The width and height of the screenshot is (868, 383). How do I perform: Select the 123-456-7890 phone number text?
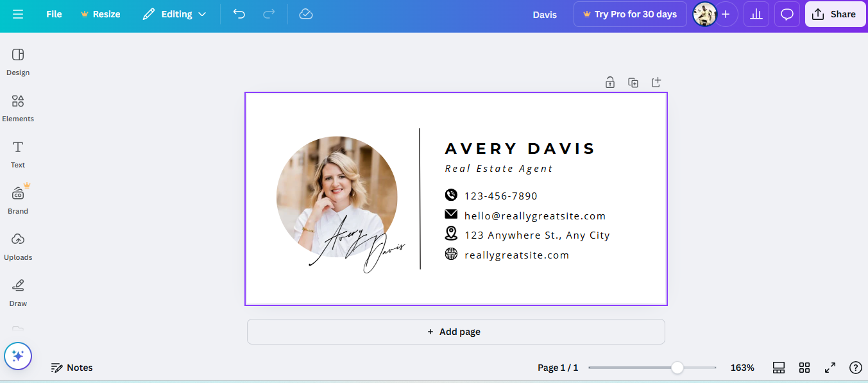point(501,196)
